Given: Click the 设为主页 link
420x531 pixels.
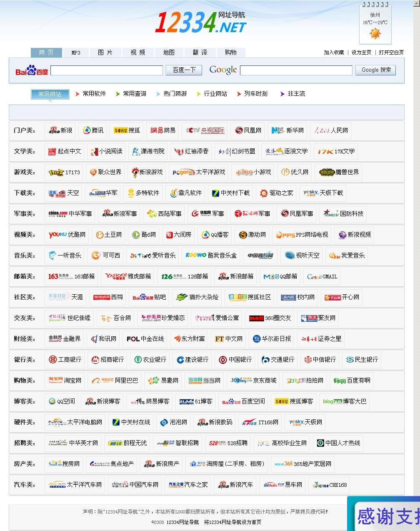Looking at the screenshot, I should [361, 53].
